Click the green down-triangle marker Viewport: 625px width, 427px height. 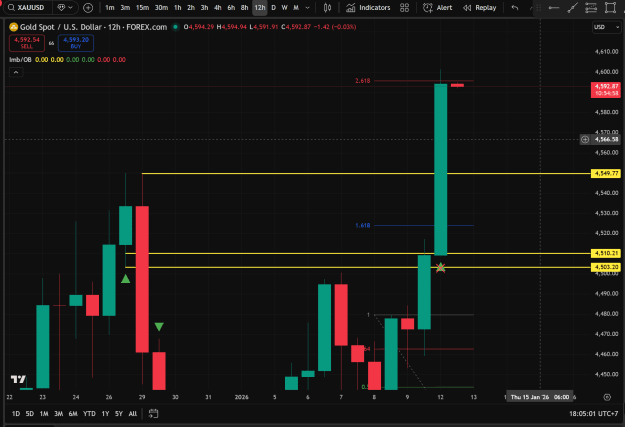(x=159, y=327)
